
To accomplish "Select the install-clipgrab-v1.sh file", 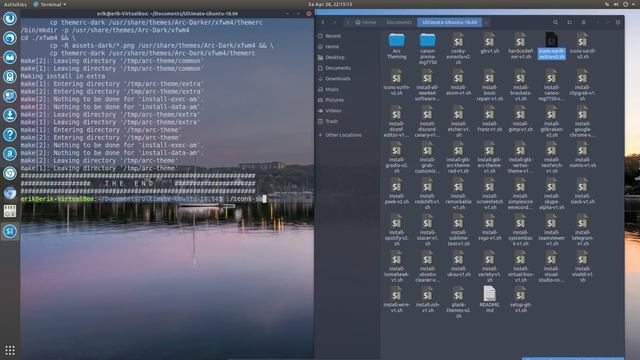I will (x=582, y=85).
